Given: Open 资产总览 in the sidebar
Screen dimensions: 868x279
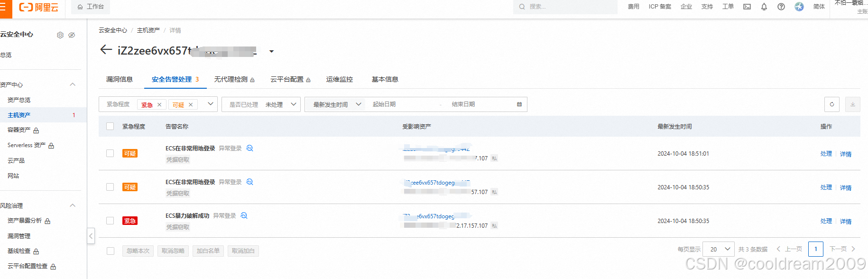Looking at the screenshot, I should [x=19, y=100].
